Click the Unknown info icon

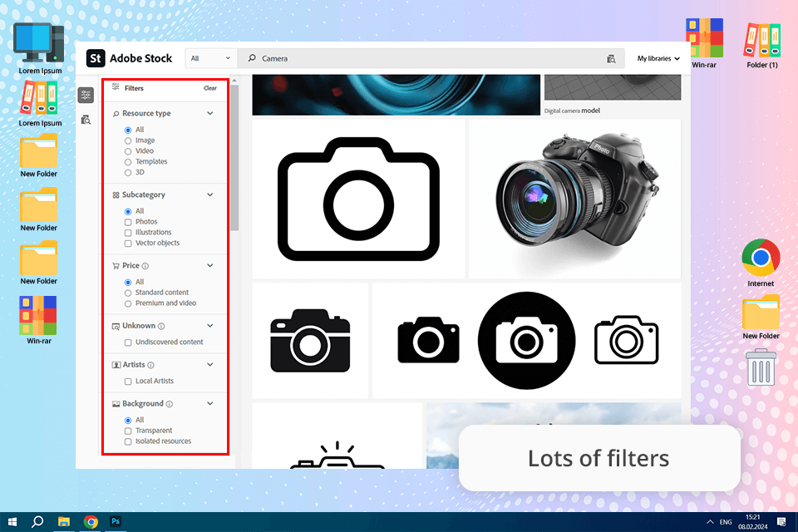click(x=161, y=326)
